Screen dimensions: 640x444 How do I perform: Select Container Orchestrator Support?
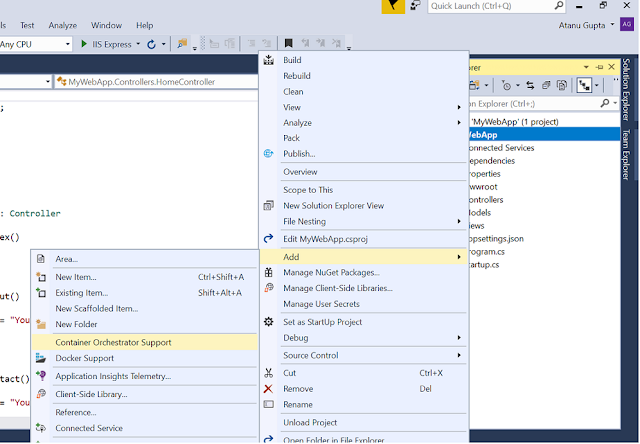click(x=144, y=342)
